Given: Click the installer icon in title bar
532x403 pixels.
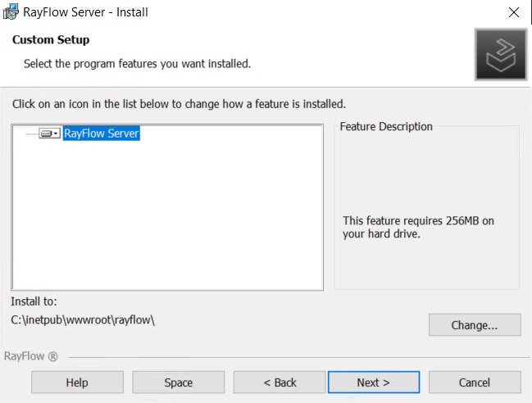Looking at the screenshot, I should pyautogui.click(x=11, y=11).
